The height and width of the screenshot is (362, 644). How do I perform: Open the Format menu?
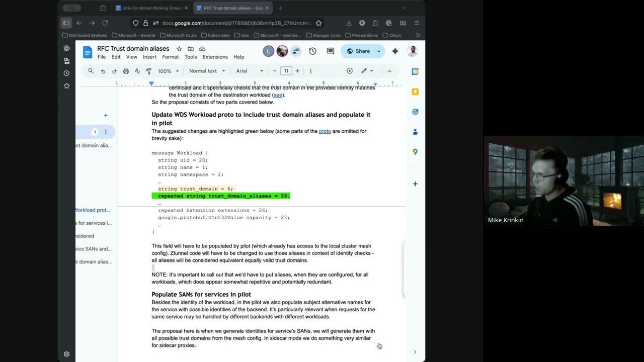pos(171,57)
